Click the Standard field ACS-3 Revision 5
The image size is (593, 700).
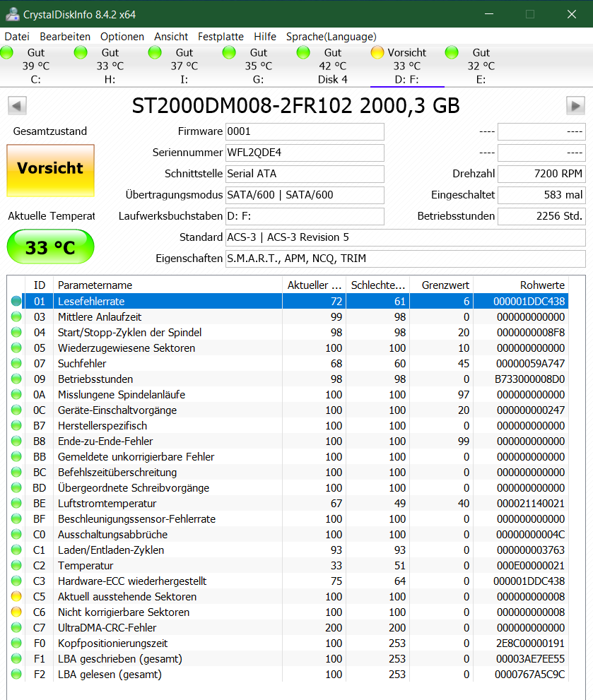(x=405, y=237)
